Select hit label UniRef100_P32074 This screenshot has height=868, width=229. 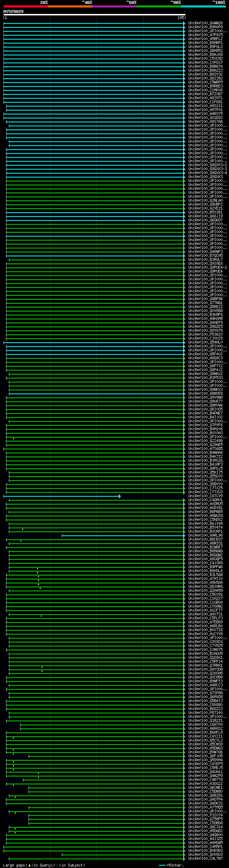click(205, 815)
